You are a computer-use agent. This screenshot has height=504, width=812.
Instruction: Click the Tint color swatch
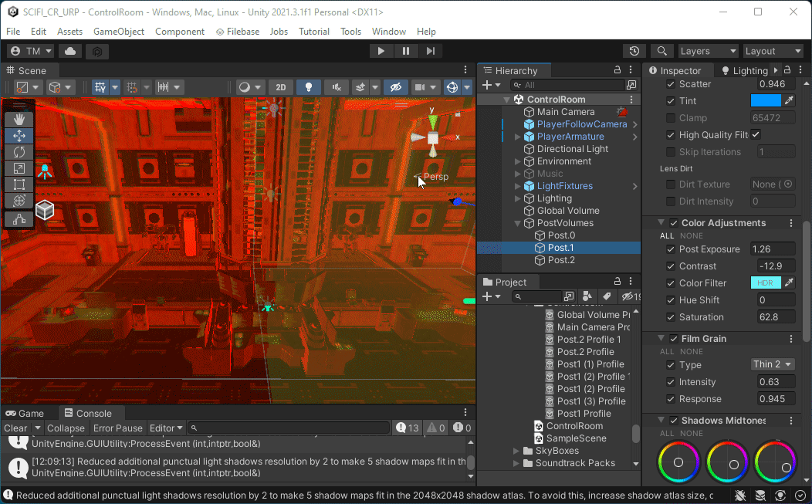point(765,101)
